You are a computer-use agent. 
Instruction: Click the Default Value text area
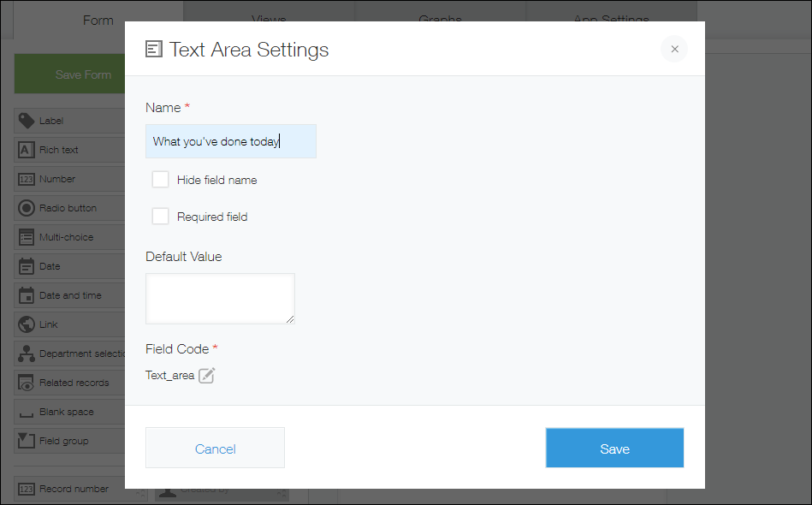point(220,296)
